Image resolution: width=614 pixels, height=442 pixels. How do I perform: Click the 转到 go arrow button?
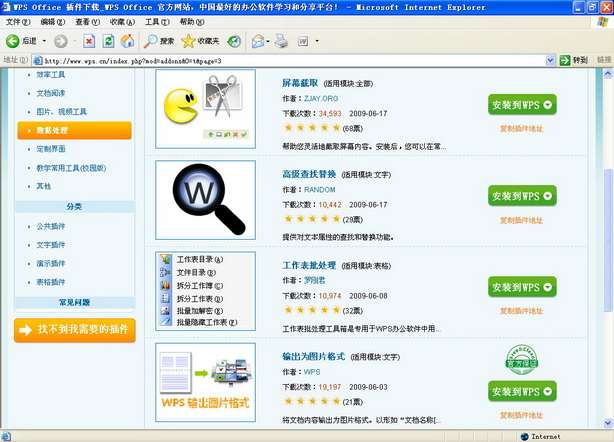[574, 60]
